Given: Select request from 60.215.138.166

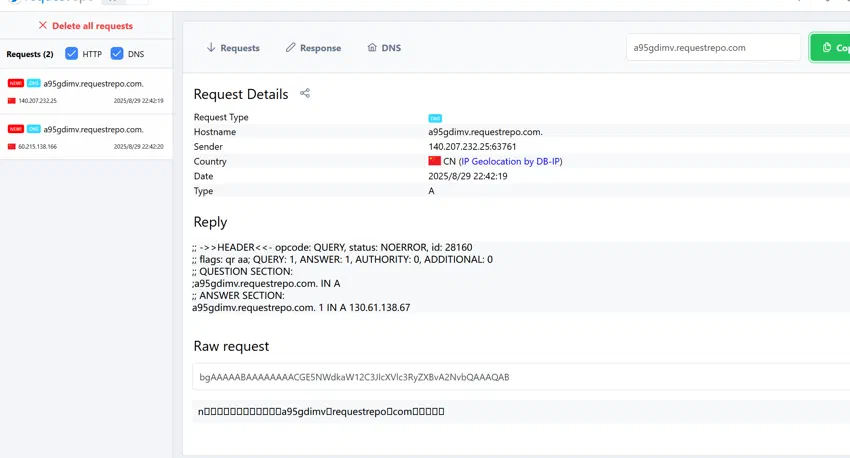Looking at the screenshot, I should [86, 137].
